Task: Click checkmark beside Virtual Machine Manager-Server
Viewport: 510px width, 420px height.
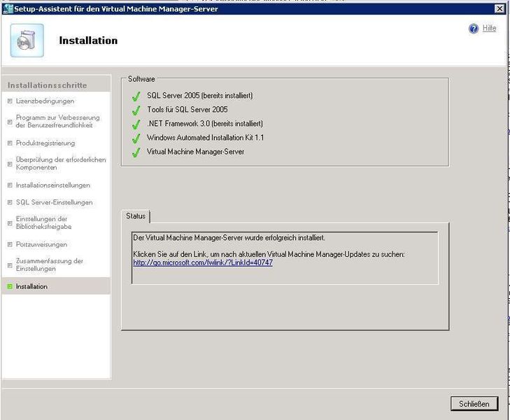Action: pos(136,152)
